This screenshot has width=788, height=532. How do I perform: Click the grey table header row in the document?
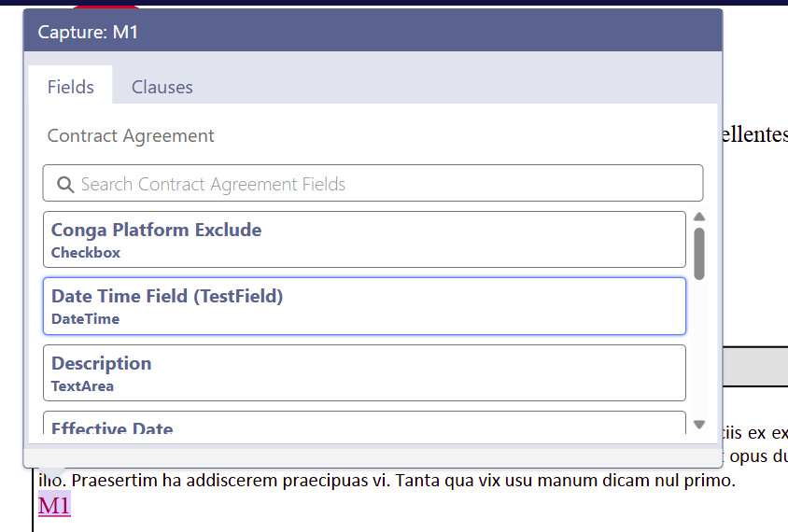point(754,366)
